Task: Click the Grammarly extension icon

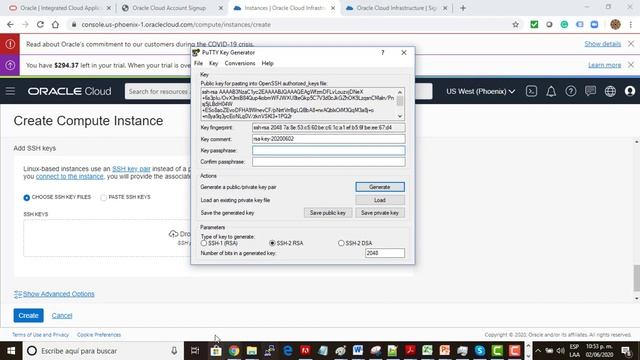Action: [x=564, y=24]
